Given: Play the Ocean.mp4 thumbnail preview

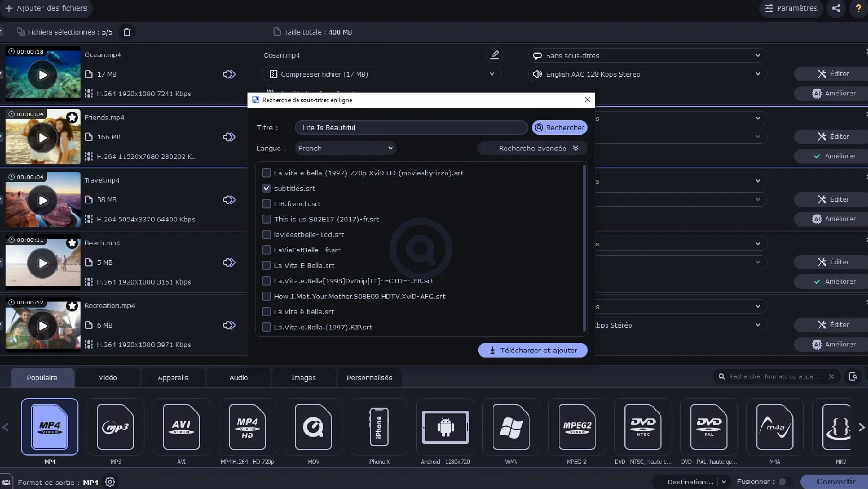Looking at the screenshot, I should [x=42, y=75].
